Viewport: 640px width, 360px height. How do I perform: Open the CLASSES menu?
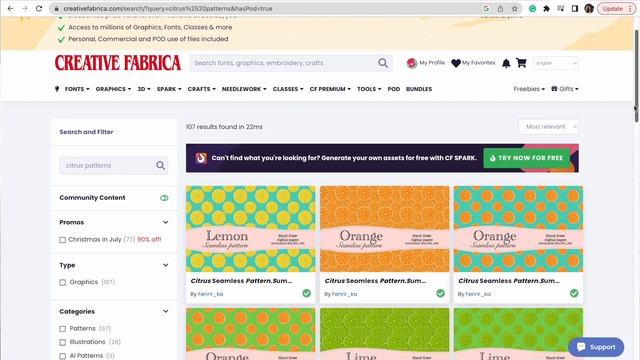pyautogui.click(x=288, y=89)
